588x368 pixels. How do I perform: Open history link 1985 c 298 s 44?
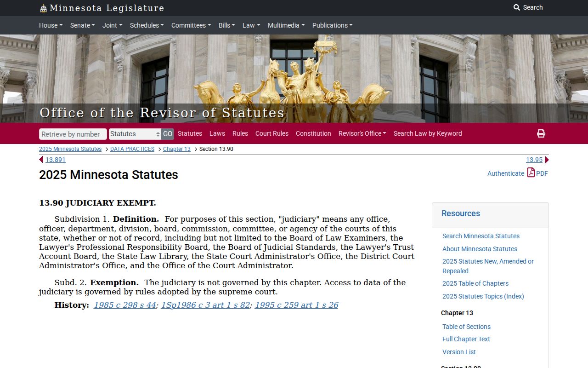(125, 305)
